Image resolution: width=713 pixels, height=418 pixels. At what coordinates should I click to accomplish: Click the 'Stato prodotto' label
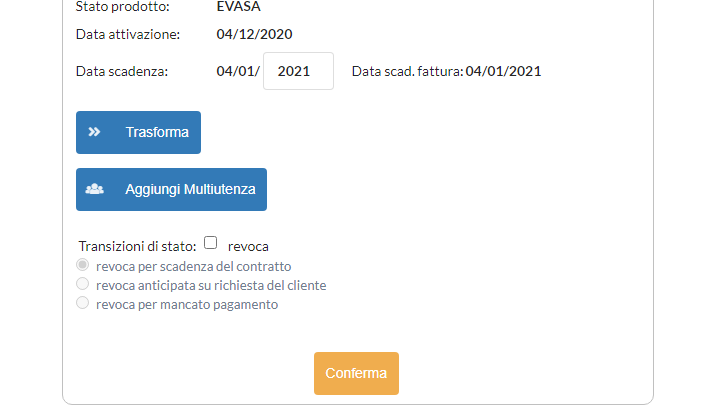(x=123, y=7)
